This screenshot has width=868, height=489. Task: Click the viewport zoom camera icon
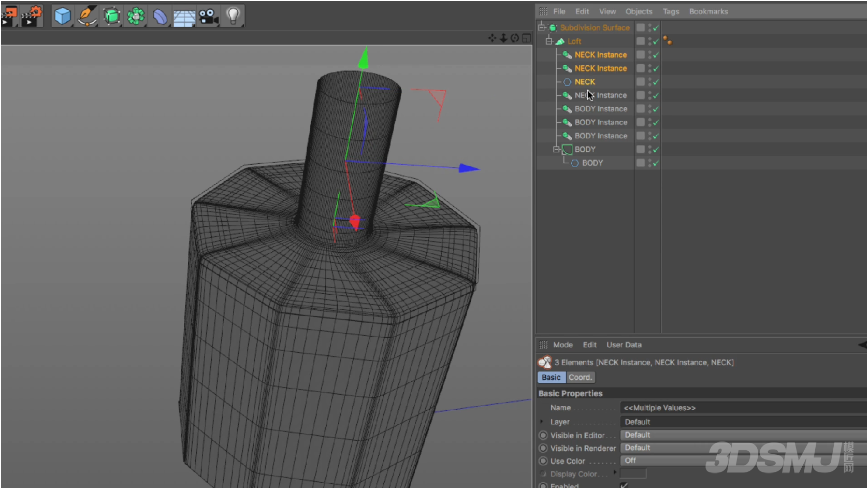[503, 38]
